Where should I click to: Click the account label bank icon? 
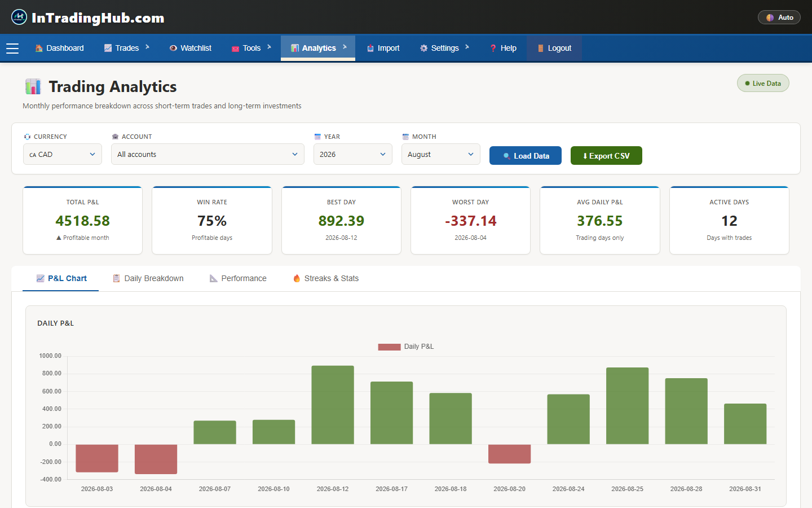pyautogui.click(x=115, y=137)
